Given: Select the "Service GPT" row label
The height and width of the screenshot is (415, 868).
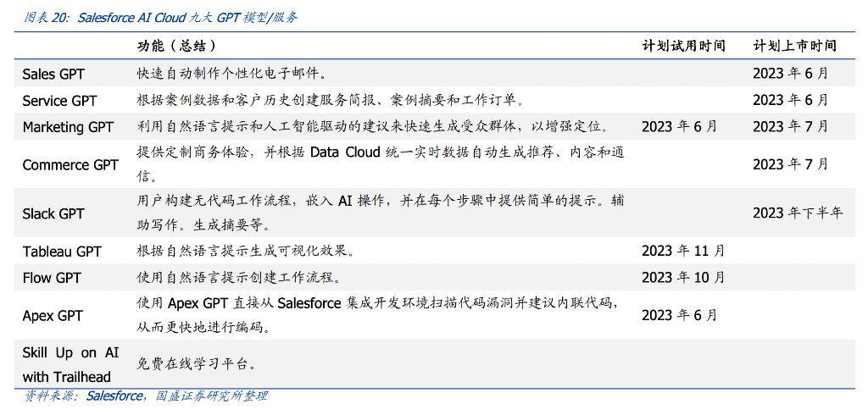Looking at the screenshot, I should [x=59, y=101].
